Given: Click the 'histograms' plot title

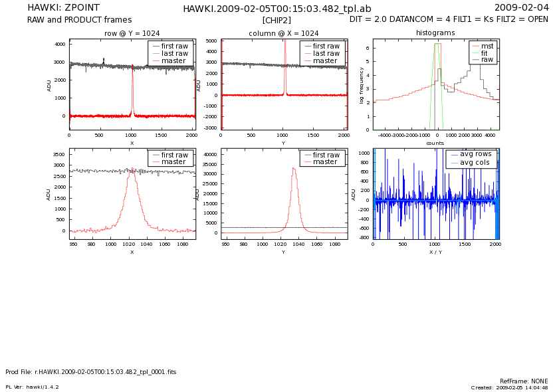Looking at the screenshot, I should 435,33.
